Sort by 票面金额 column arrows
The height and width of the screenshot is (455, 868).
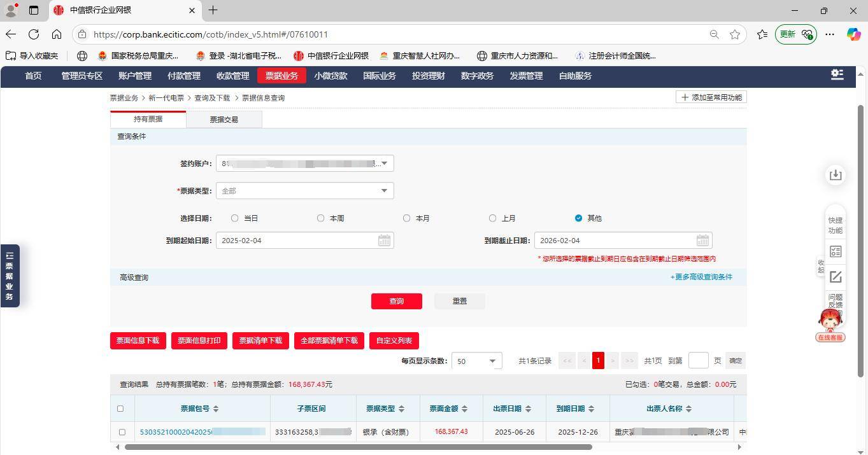(465, 409)
